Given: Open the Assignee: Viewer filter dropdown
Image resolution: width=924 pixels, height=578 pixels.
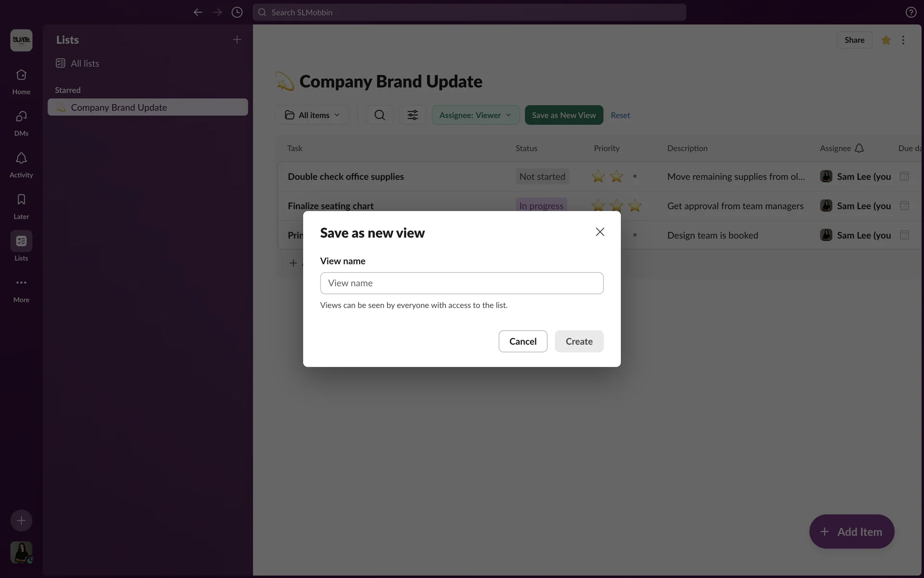Looking at the screenshot, I should [x=475, y=115].
